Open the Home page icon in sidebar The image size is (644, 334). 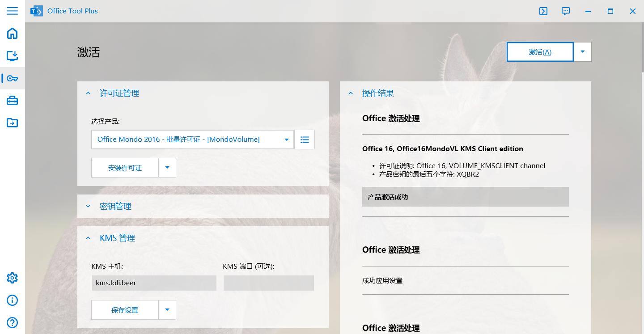(x=12, y=34)
